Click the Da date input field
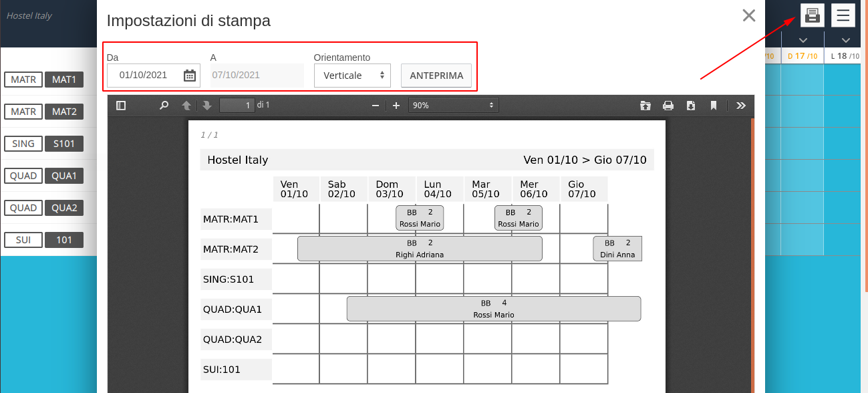 pos(144,76)
